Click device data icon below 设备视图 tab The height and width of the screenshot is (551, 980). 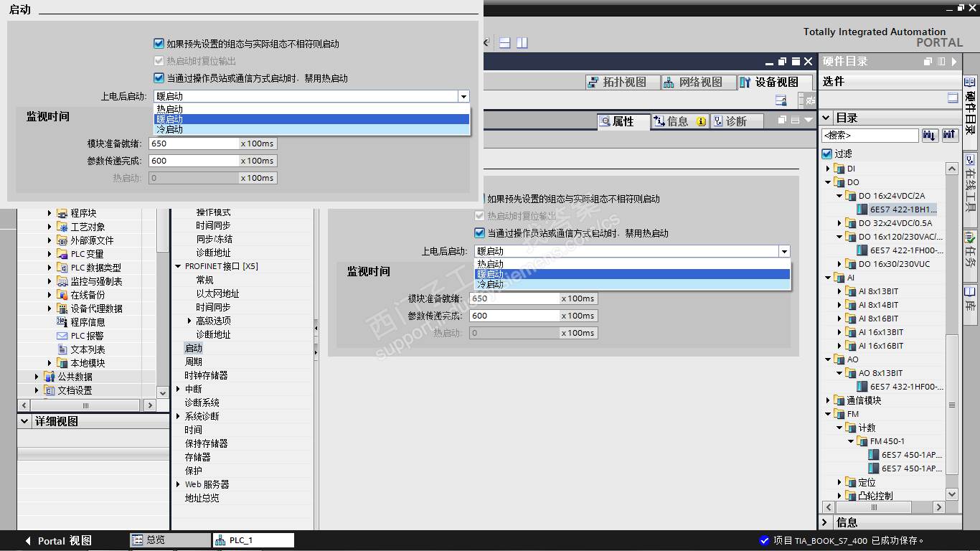point(781,100)
